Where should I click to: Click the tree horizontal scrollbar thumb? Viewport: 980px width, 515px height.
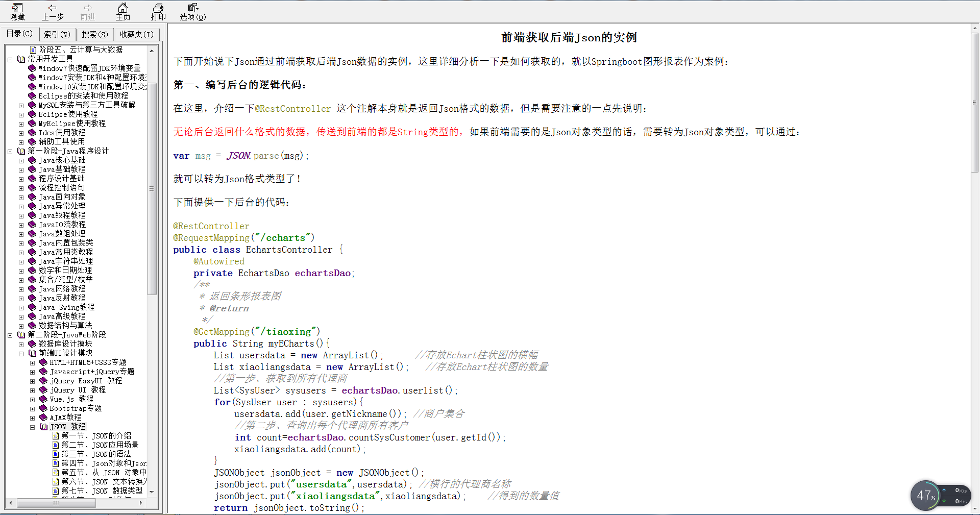pyautogui.click(x=56, y=503)
